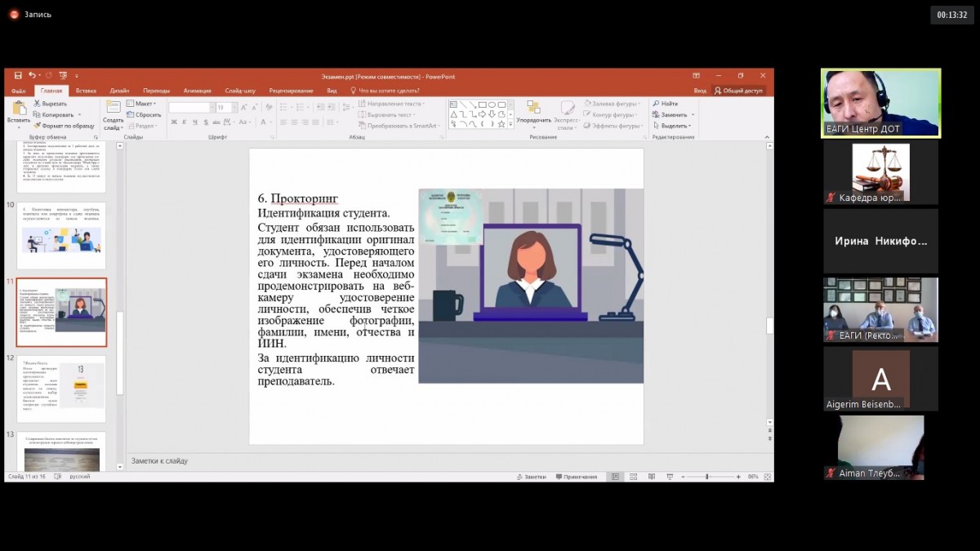Click Вырезать (Cut) scissors icon

pos(38,104)
